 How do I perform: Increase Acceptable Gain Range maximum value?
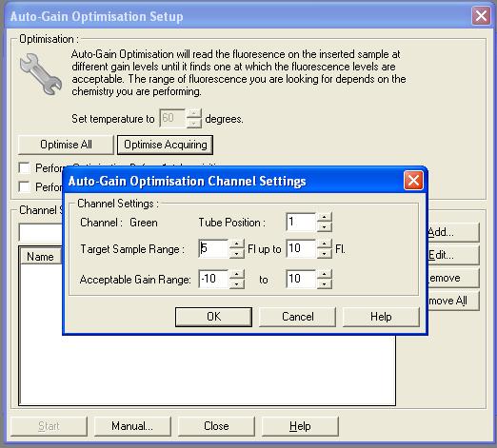[x=325, y=274]
